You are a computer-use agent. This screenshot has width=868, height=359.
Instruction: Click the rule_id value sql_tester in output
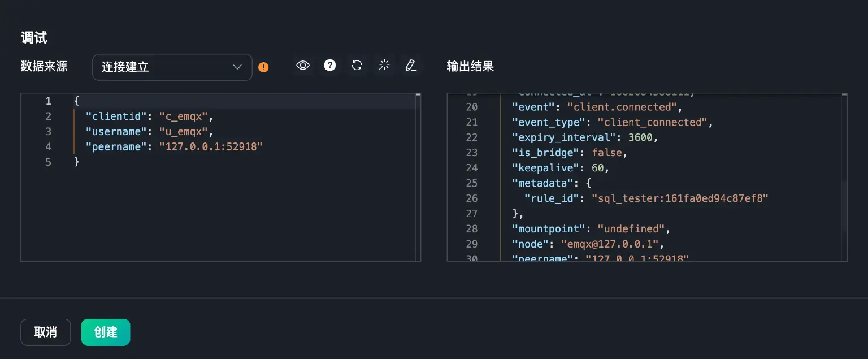pyautogui.click(x=680, y=198)
